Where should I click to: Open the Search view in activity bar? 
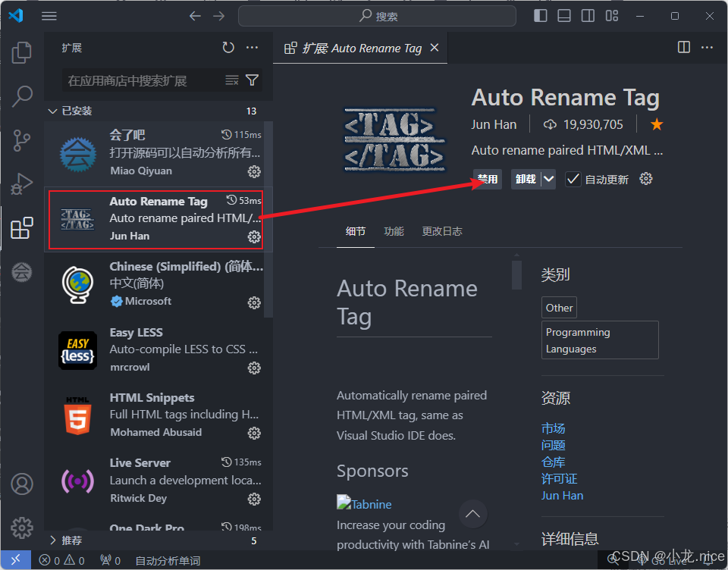(21, 96)
